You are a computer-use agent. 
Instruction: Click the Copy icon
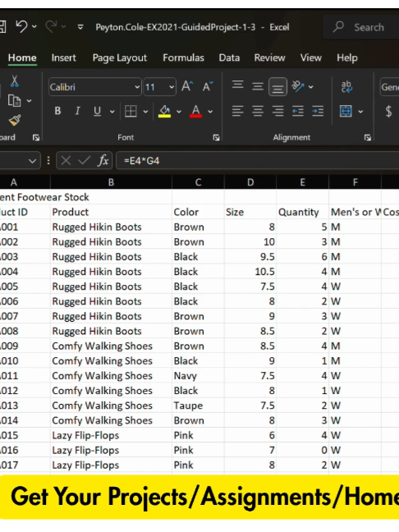(x=14, y=101)
